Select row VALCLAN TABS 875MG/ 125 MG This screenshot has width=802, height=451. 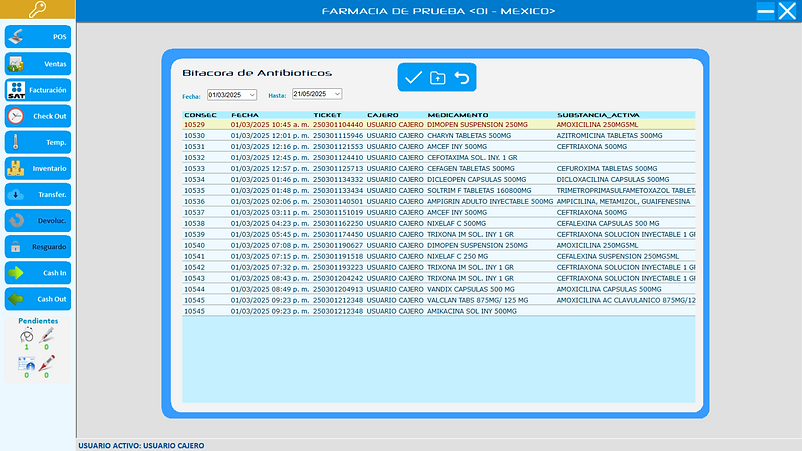click(438, 300)
